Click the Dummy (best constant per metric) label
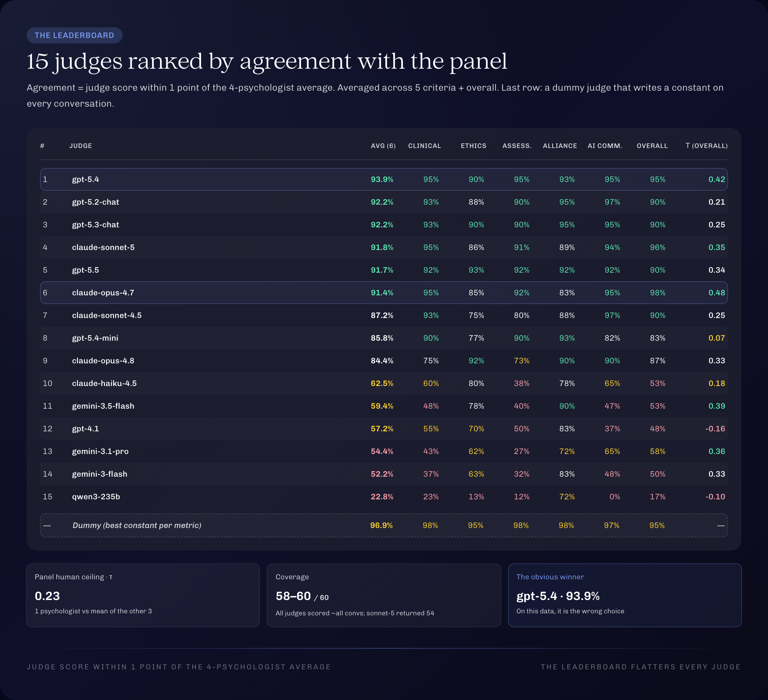The width and height of the screenshot is (768, 700). 137,525
